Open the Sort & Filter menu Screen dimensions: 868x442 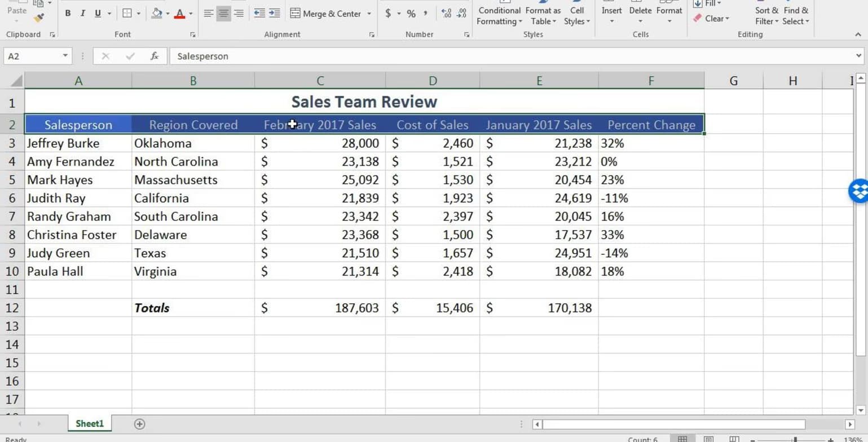766,16
